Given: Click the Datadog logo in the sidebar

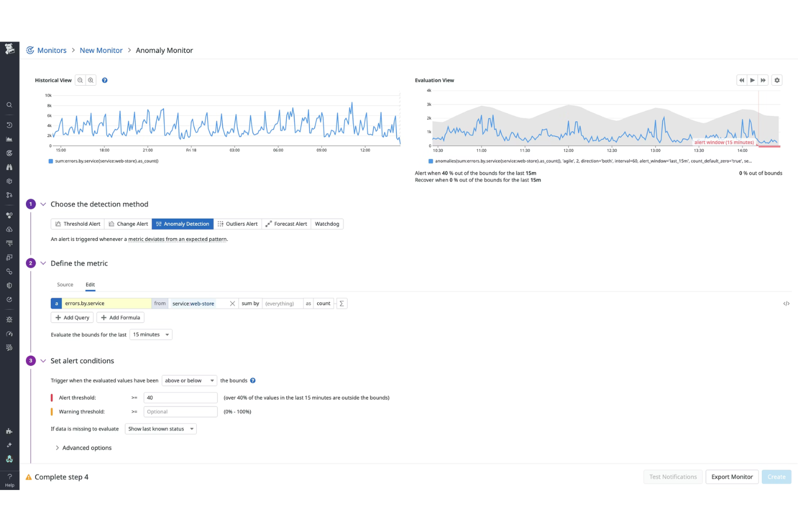Looking at the screenshot, I should (9, 49).
